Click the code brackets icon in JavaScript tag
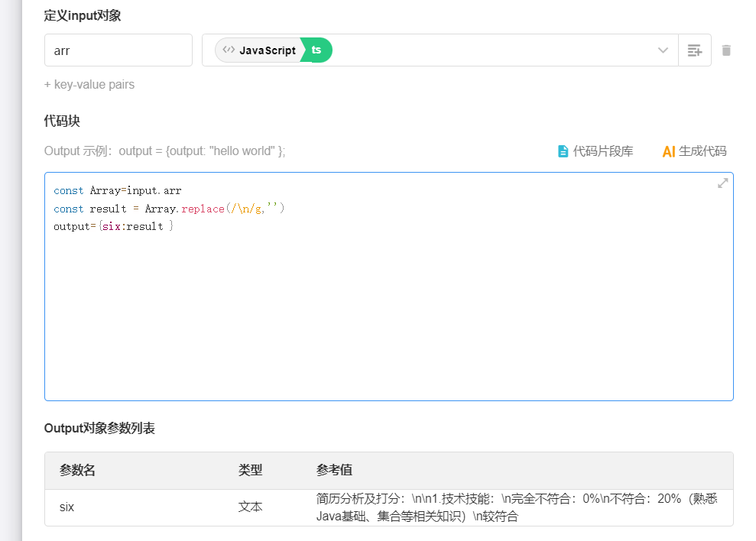This screenshot has width=756, height=541. click(229, 50)
